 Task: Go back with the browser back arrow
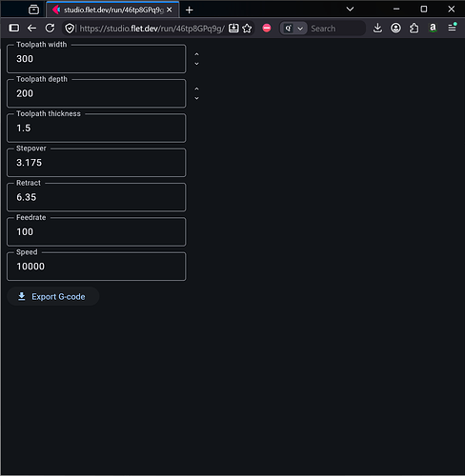coord(31,29)
